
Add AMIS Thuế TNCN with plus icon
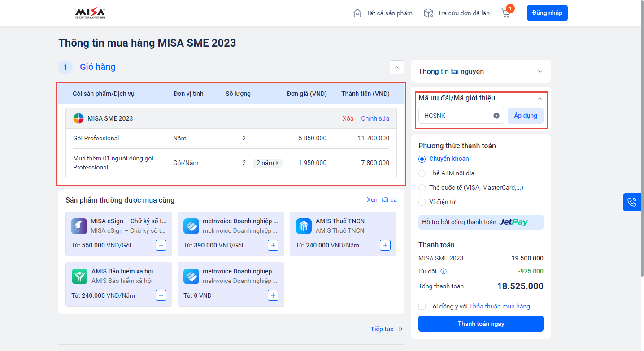click(385, 245)
